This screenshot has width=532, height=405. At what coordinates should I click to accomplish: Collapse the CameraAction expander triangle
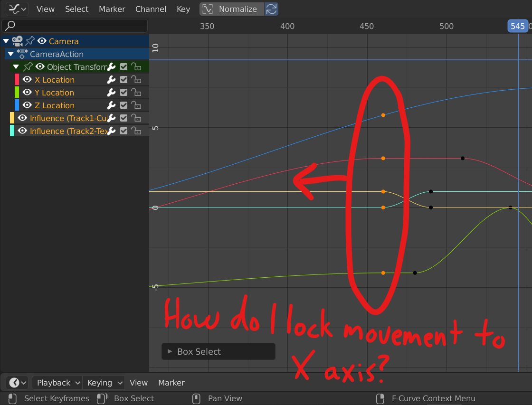10,54
